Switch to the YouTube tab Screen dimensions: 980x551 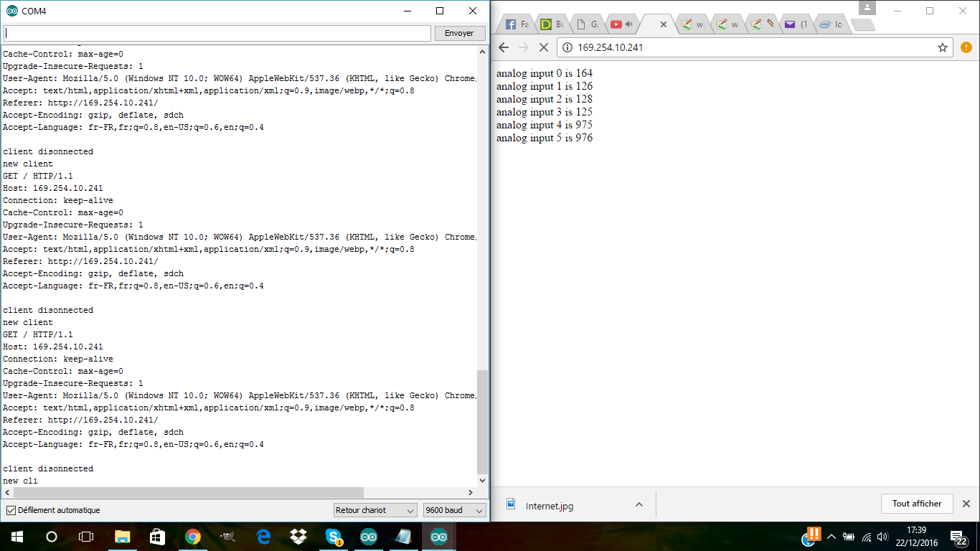621,24
